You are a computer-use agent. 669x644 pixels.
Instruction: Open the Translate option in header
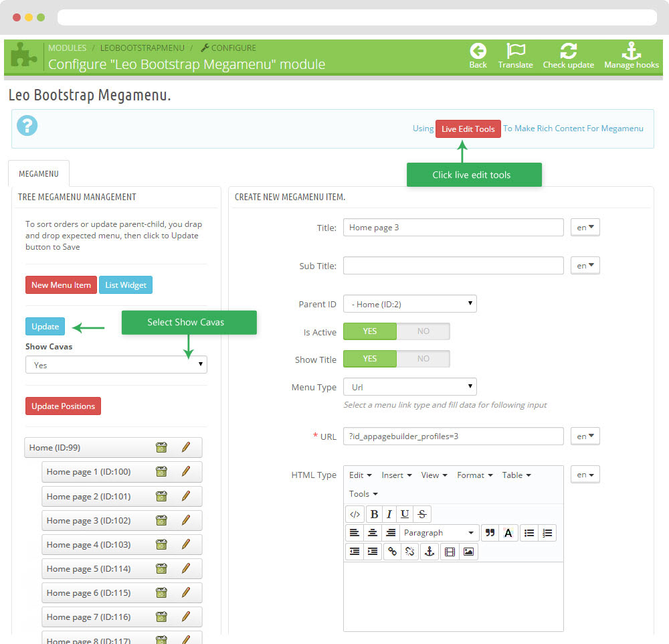coord(515,56)
